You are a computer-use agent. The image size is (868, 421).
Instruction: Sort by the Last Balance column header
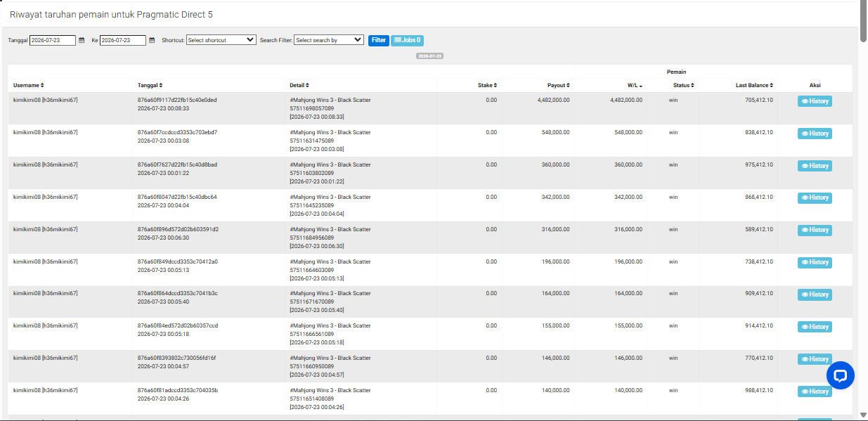coord(754,85)
